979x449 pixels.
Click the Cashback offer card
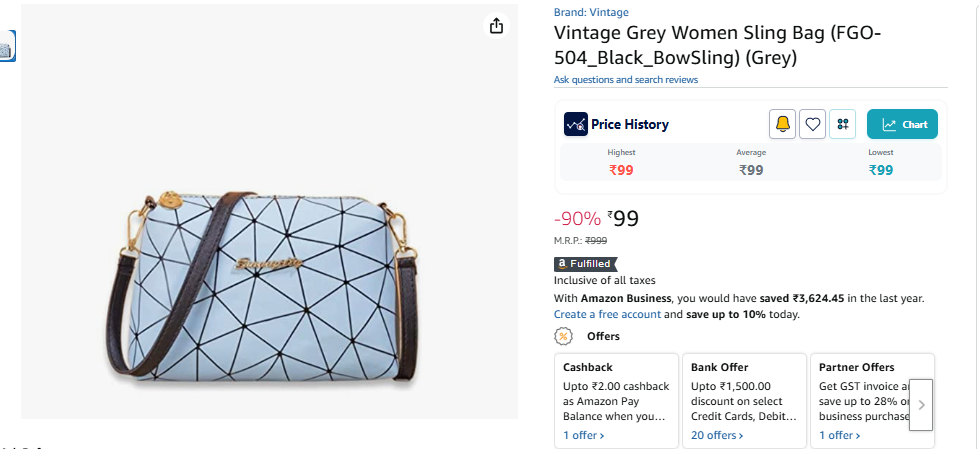[616, 400]
